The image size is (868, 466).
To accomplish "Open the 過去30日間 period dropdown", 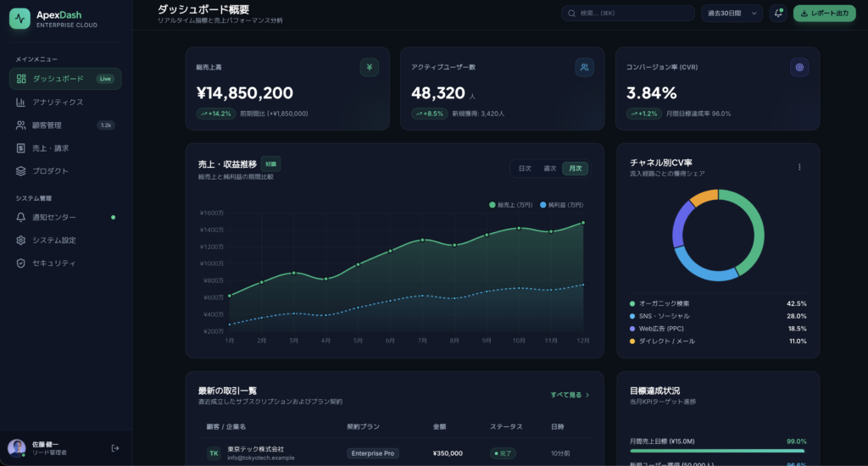I will [732, 14].
